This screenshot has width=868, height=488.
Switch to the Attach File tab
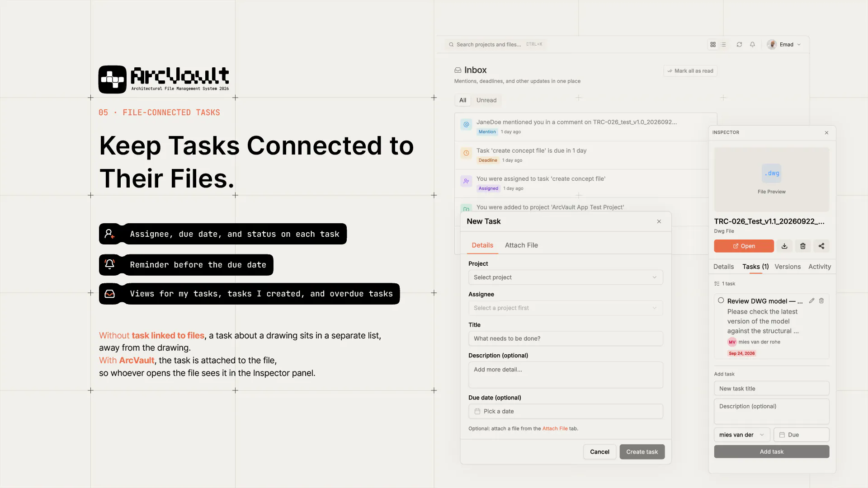pos(521,245)
